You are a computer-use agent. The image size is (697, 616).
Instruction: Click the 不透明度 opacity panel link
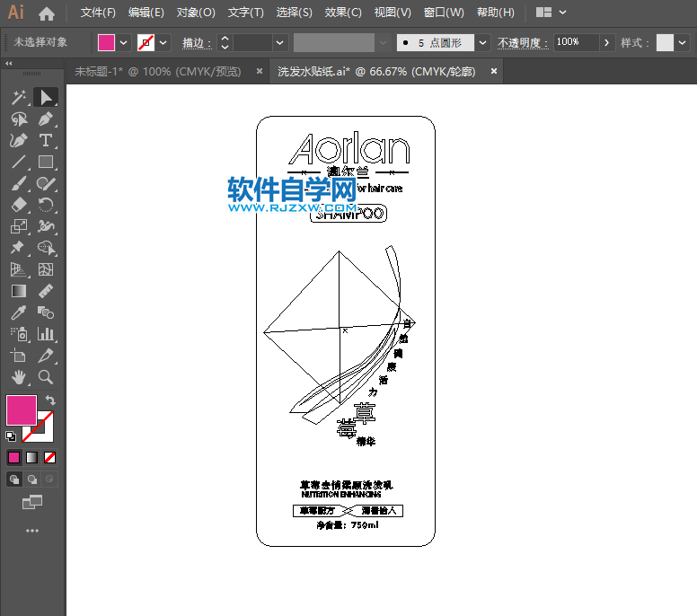(x=523, y=43)
